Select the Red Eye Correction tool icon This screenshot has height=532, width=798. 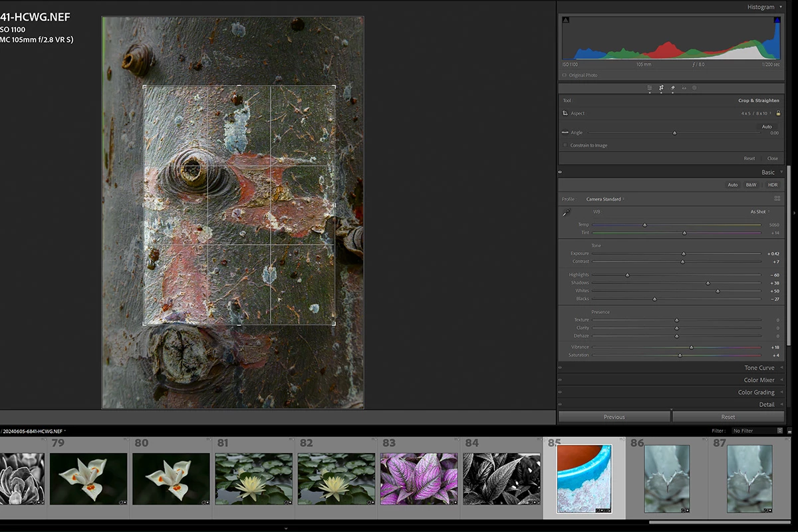[x=684, y=88]
